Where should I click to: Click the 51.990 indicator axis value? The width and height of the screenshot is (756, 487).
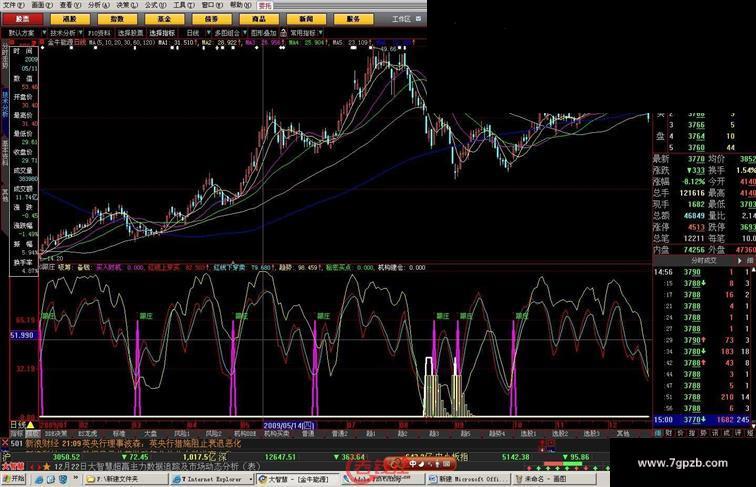tap(22, 335)
